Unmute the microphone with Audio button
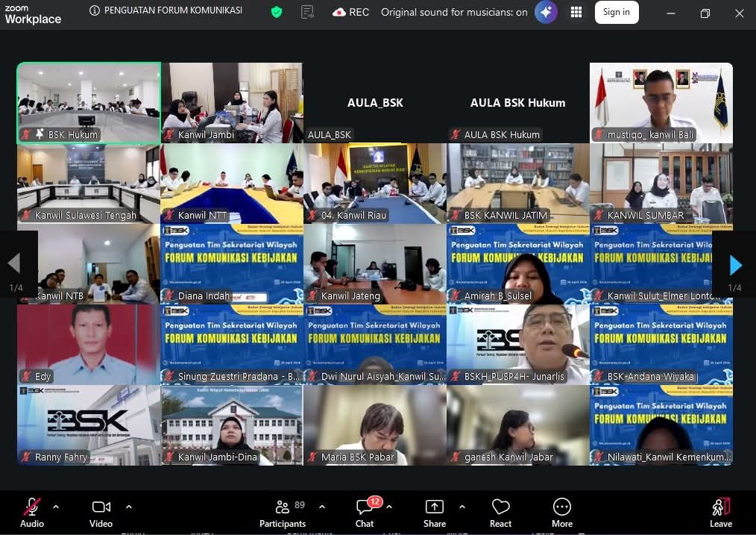 coord(32,513)
